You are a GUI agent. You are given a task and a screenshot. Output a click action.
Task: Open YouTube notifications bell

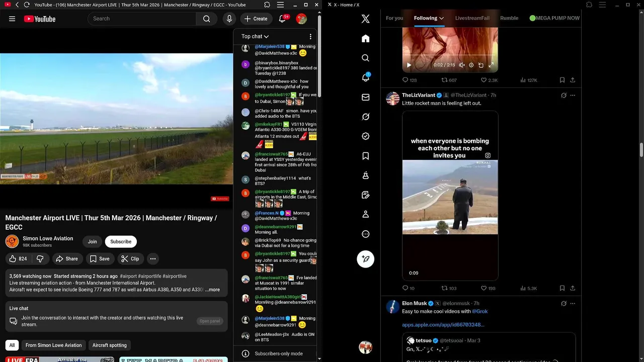pyautogui.click(x=282, y=19)
